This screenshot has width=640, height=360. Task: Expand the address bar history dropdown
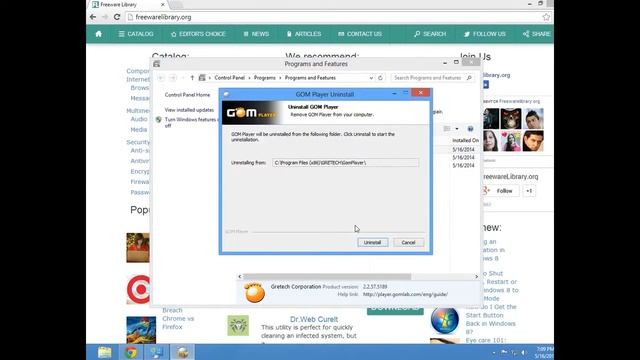(371, 78)
